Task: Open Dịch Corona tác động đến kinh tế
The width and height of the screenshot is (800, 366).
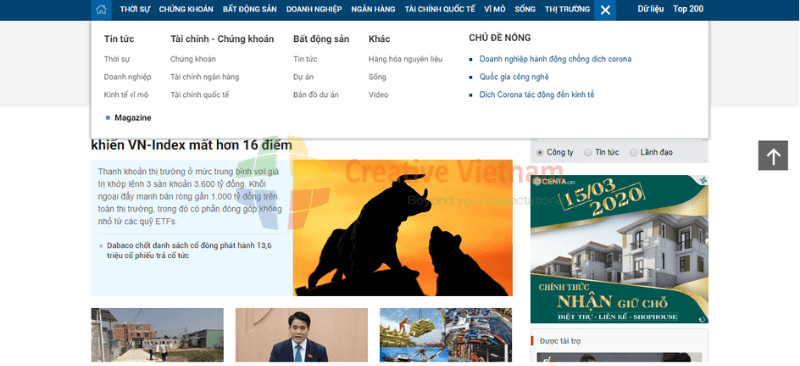Action: click(537, 95)
